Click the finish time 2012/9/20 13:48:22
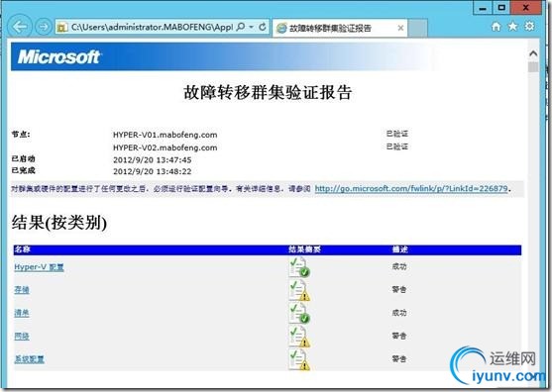552x392 pixels. [153, 171]
